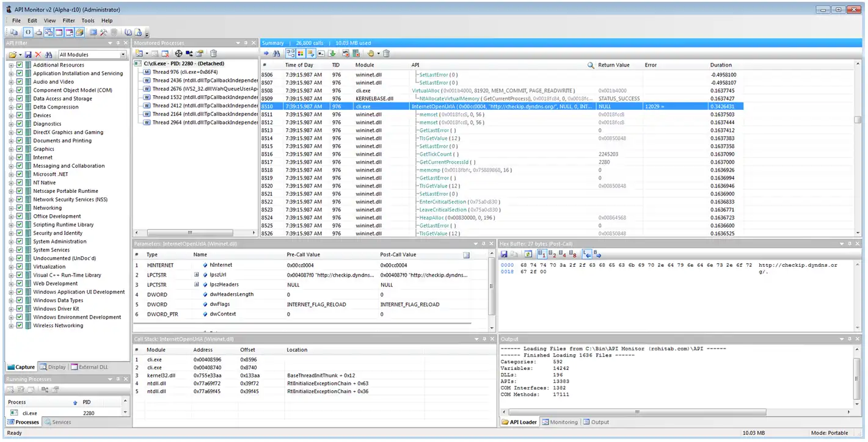868x442 pixels.
Task: Expand the lpszUrl parameter row
Action: pos(197,275)
